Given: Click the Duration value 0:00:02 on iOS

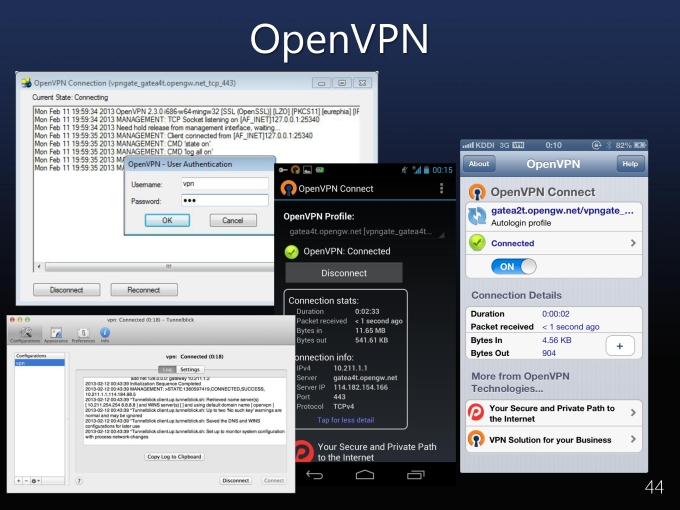Looking at the screenshot, I should pos(556,314).
